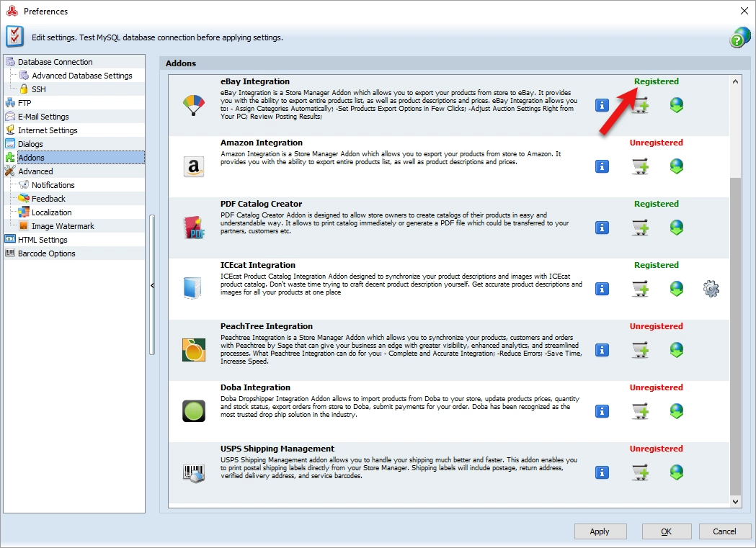Click the USPS barcode scanner logo

coord(194,473)
